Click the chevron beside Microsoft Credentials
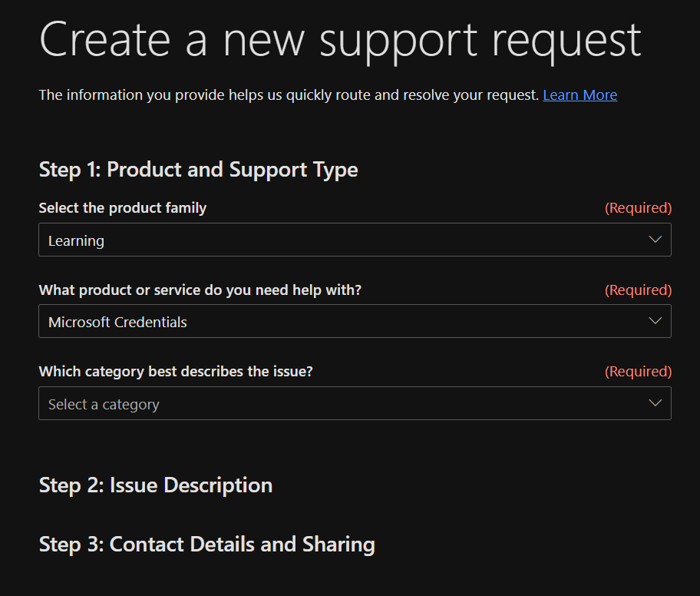The width and height of the screenshot is (700, 596). coord(655,321)
